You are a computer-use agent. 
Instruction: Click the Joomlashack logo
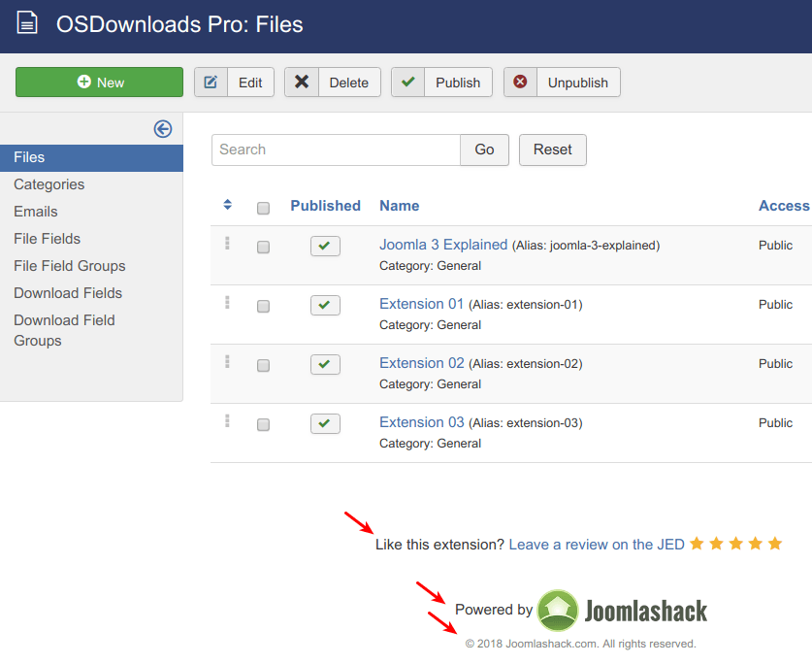[x=622, y=610]
